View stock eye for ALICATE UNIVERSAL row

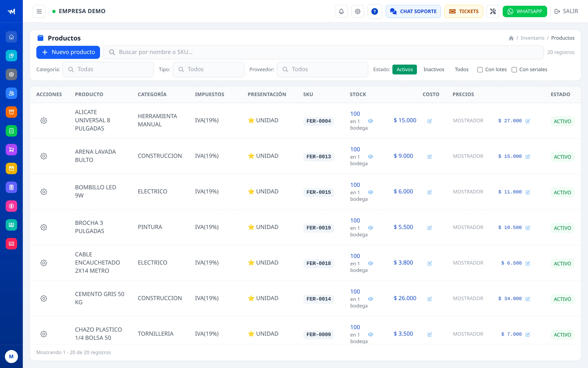[370, 121]
